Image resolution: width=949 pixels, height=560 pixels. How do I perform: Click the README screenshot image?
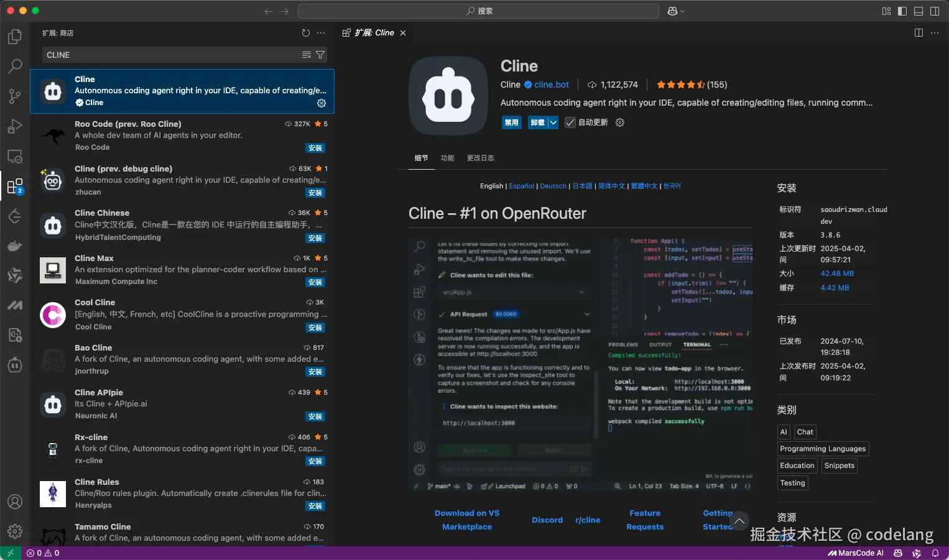coord(581,365)
